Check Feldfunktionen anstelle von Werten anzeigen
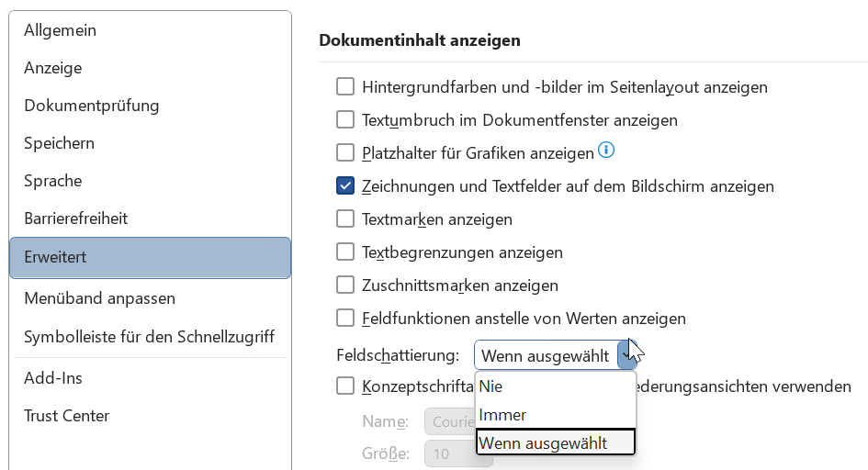868x470 pixels. point(345,319)
